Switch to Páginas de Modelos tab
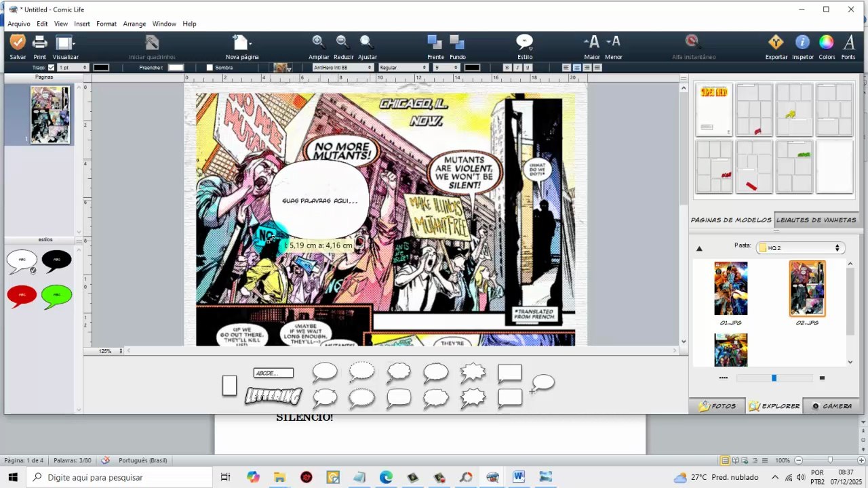Image resolution: width=868 pixels, height=488 pixels. 731,220
